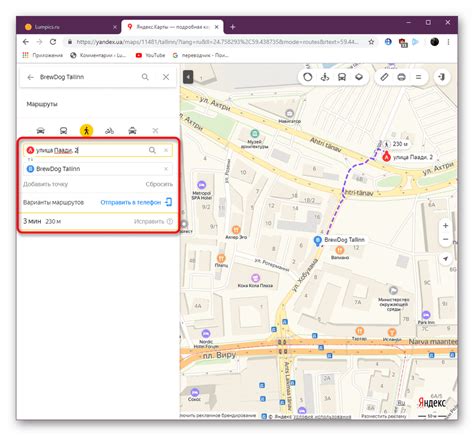The image size is (474, 436).
Task: Click the my location arrow button
Action: coord(445,259)
